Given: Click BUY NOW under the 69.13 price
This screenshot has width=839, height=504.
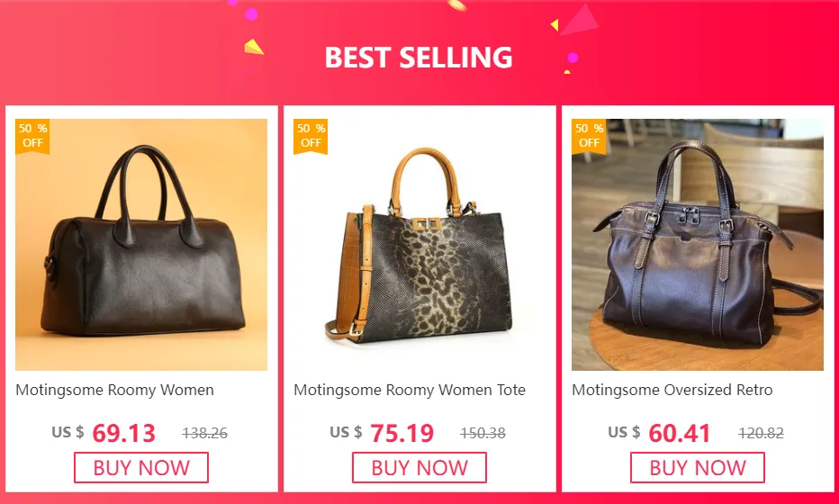Looking at the screenshot, I should click(x=141, y=468).
